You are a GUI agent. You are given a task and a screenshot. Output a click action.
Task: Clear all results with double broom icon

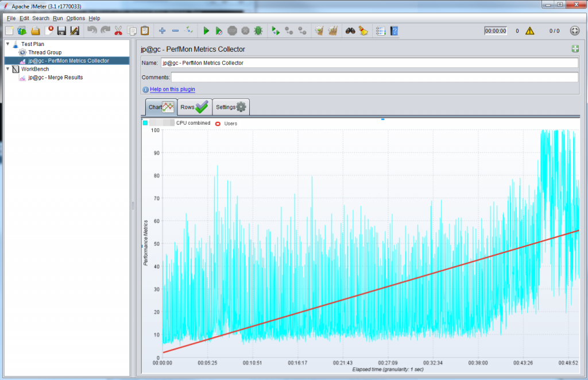pos(332,31)
